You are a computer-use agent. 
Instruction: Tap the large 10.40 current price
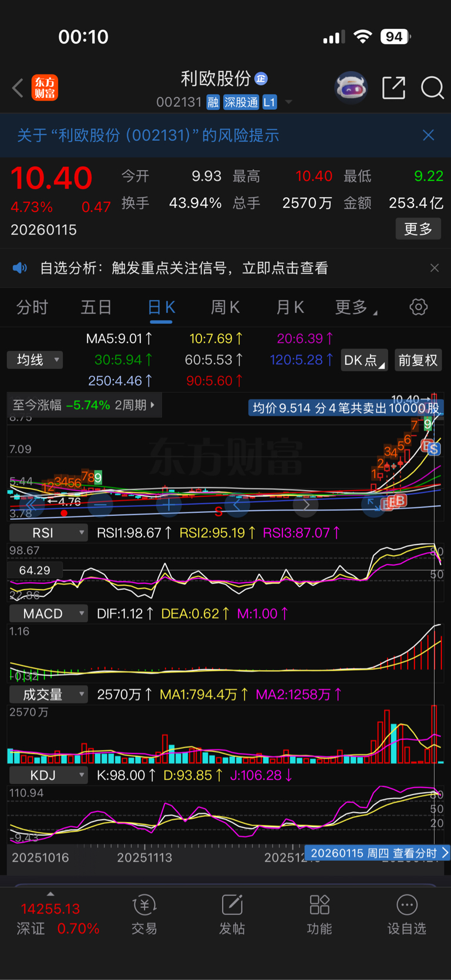click(x=52, y=178)
